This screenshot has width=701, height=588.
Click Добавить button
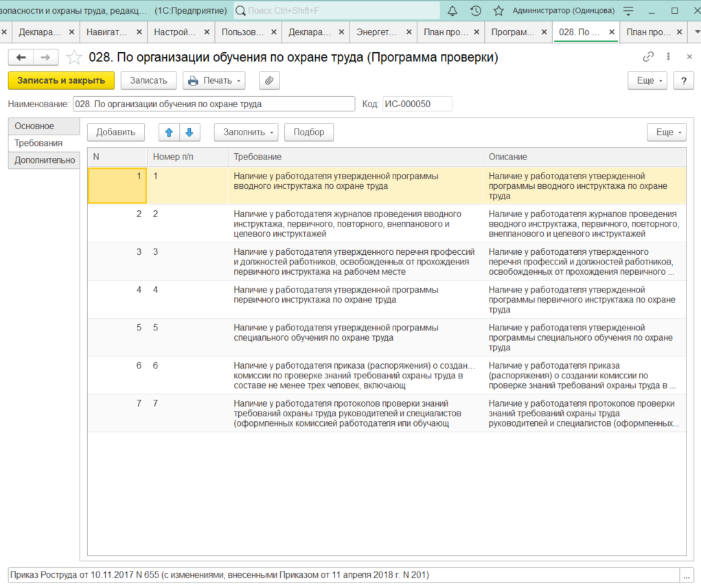(x=116, y=133)
